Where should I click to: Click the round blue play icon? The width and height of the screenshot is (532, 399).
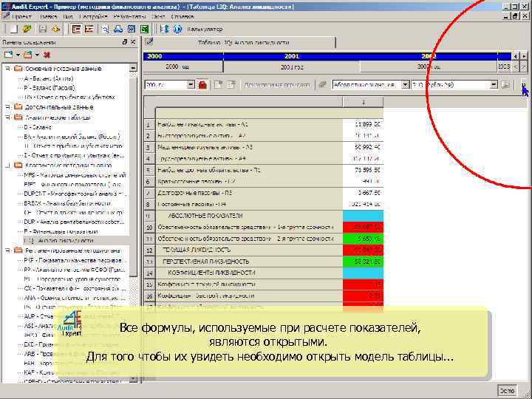178,29
